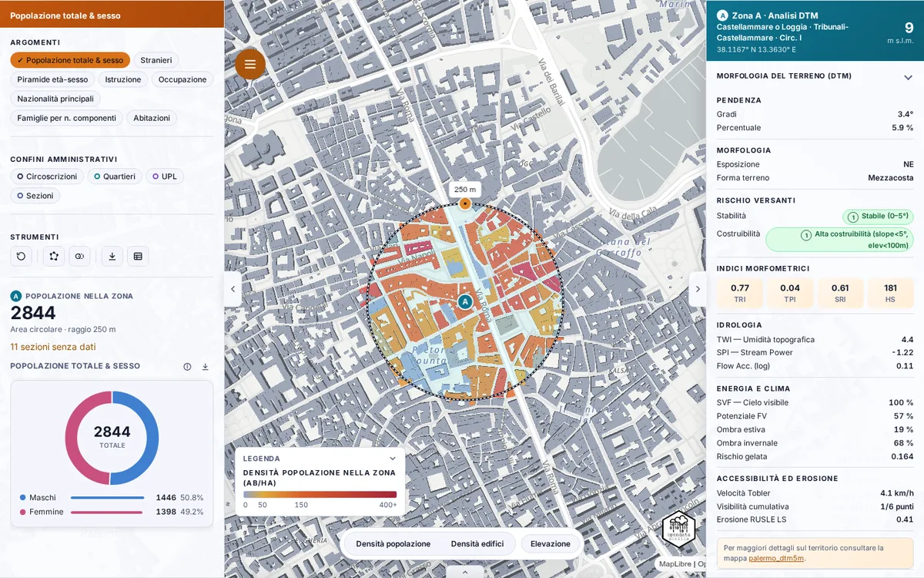The height and width of the screenshot is (578, 924).
Task: Click the download tool in Strumenti
Action: coord(112,256)
